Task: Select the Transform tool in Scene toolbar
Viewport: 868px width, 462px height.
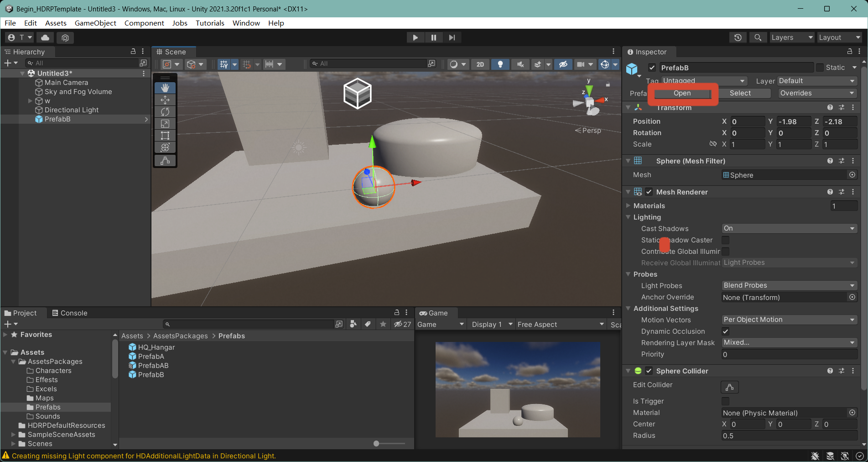Action: pos(165,147)
